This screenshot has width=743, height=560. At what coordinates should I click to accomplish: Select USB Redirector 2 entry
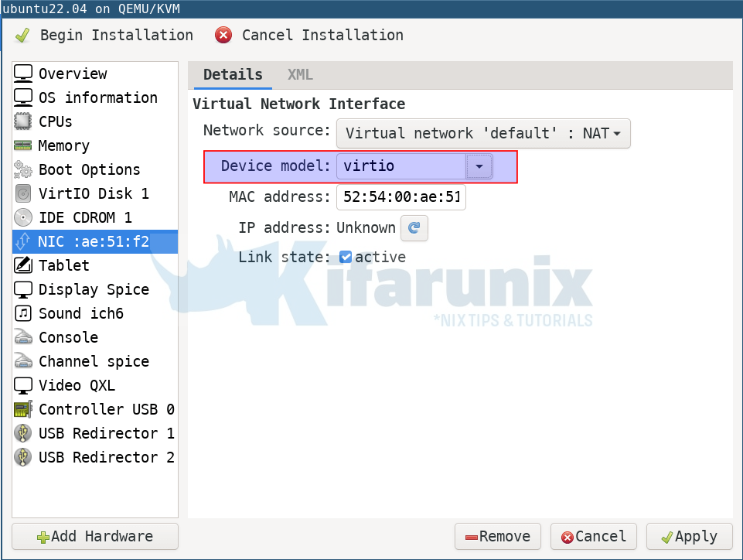[95, 457]
